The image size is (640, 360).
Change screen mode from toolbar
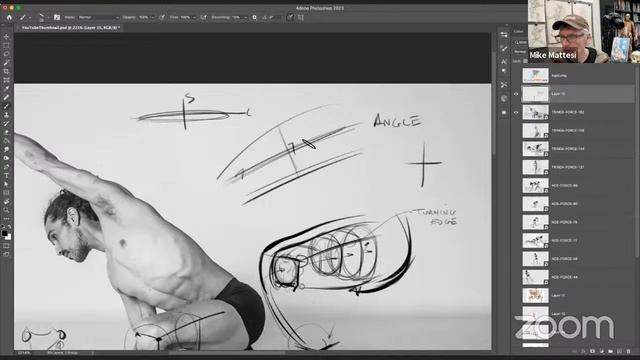6,254
